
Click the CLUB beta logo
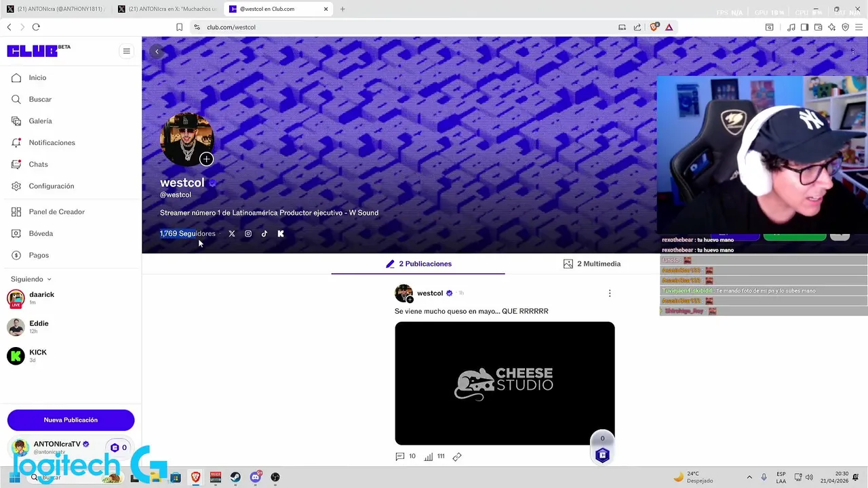pos(39,51)
